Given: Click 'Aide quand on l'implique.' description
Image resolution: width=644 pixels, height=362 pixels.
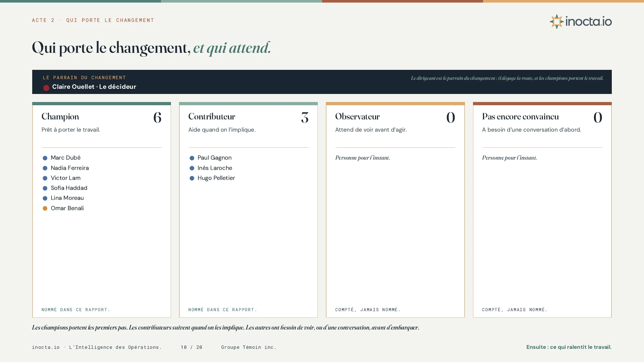Looking at the screenshot, I should point(222,130).
